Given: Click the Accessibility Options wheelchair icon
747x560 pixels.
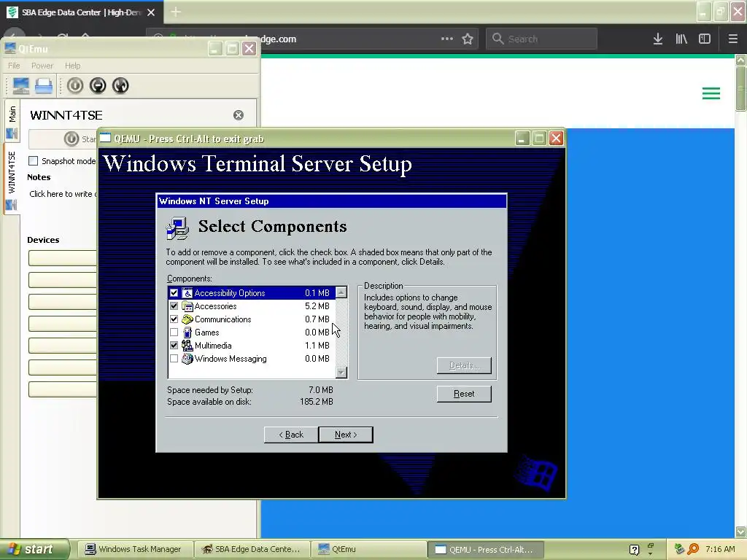Looking at the screenshot, I should (187, 293).
